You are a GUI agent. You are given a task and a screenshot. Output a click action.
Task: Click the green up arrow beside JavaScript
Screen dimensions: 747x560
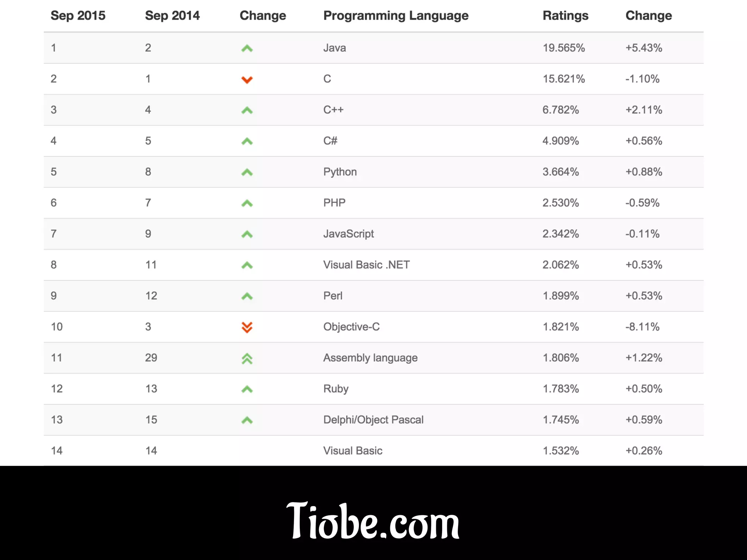tap(247, 234)
